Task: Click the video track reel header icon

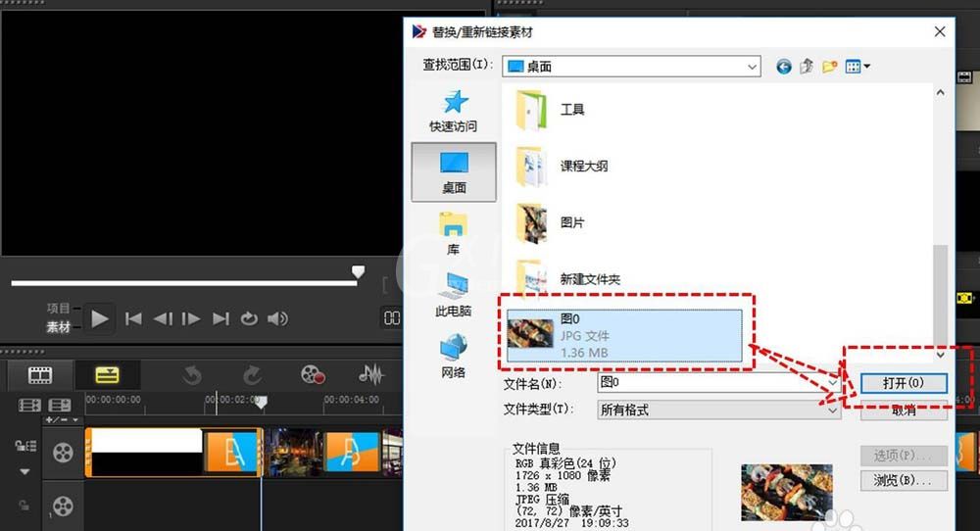Action: pyautogui.click(x=63, y=453)
